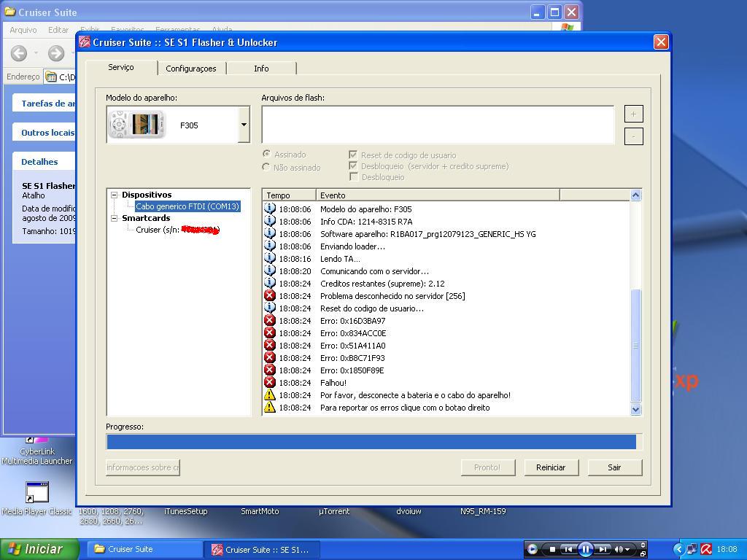Viewport: 747px width, 560px height.
Task: Click the Windows Media Player logo in taskbar toolbar
Action: click(x=532, y=549)
